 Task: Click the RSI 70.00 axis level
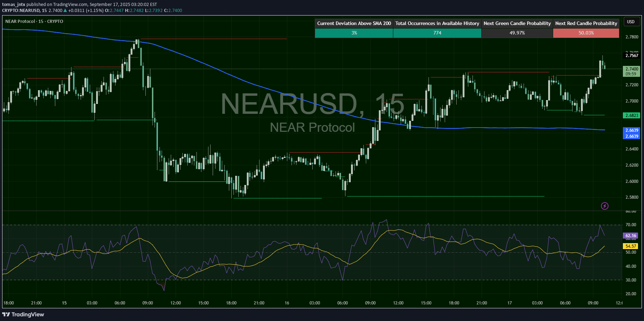(x=631, y=225)
